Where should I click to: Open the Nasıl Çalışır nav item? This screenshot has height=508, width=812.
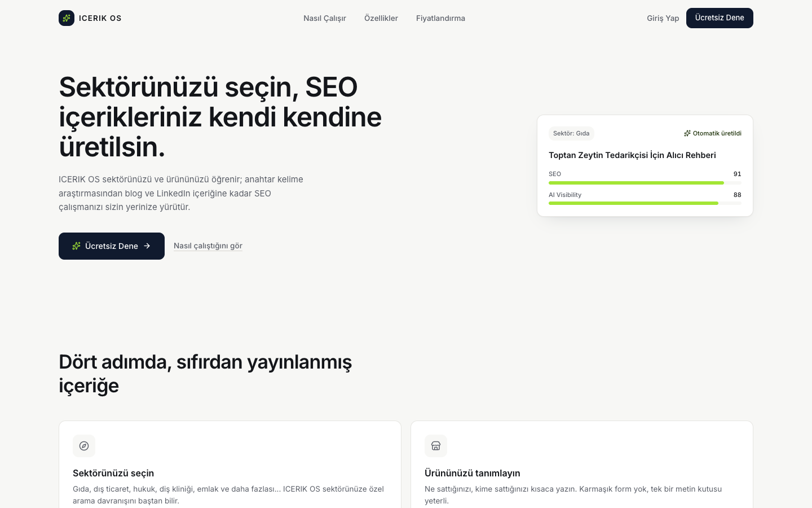[325, 18]
